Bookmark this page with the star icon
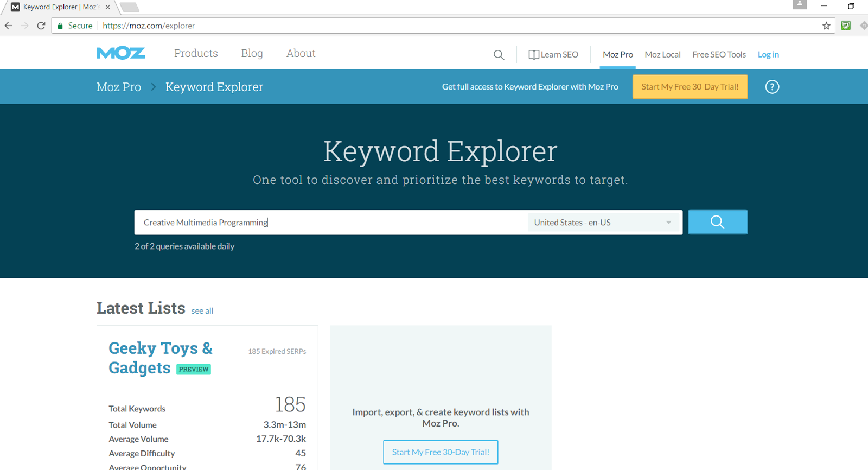 [x=826, y=26]
